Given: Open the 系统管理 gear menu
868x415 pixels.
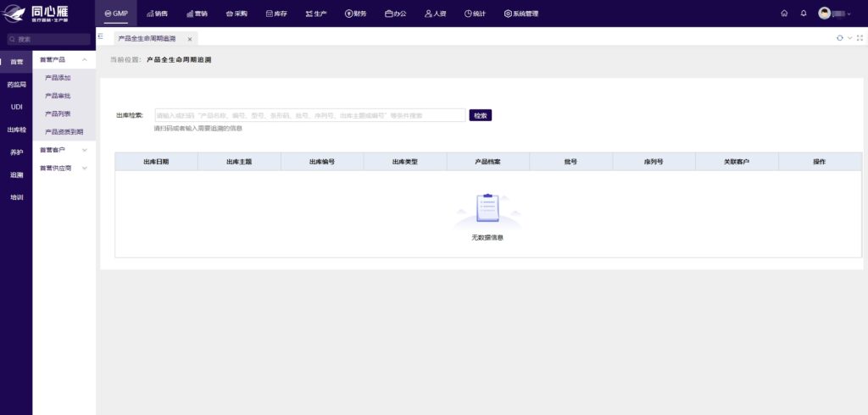Looking at the screenshot, I should (x=520, y=14).
